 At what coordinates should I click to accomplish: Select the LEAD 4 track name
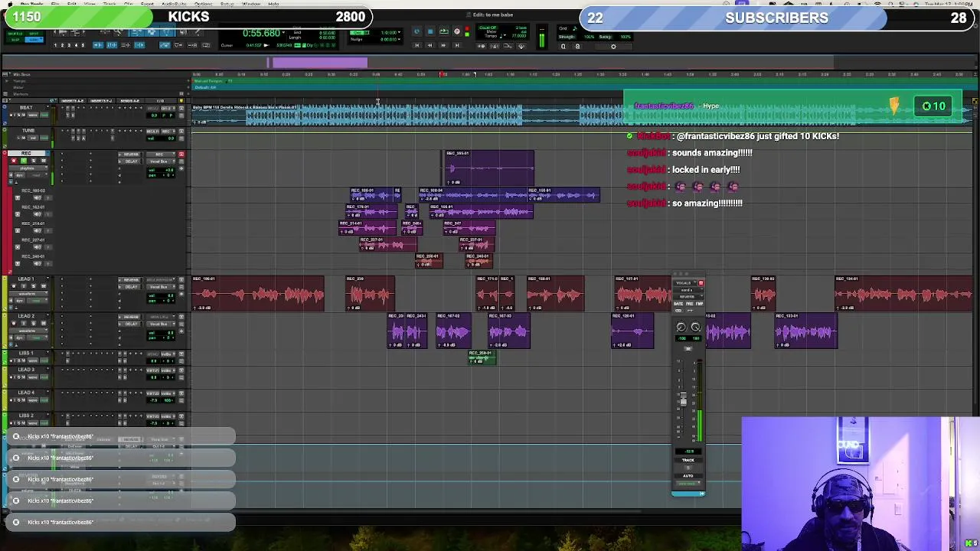(26, 392)
